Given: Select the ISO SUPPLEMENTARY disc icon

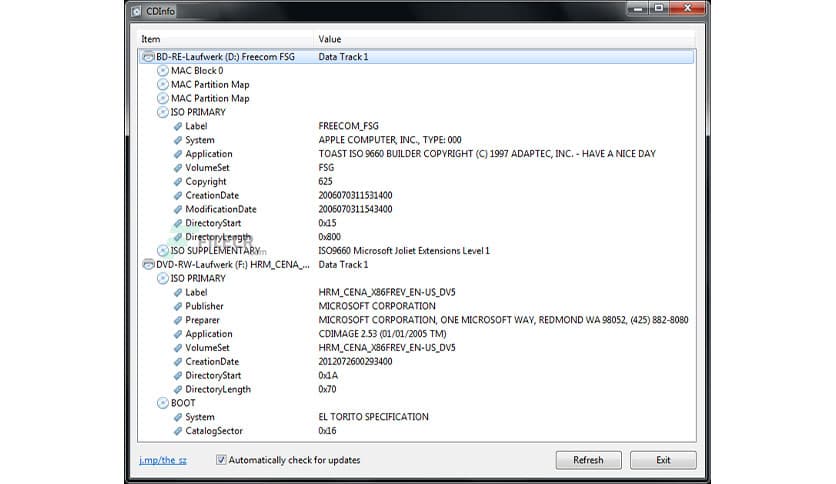Looking at the screenshot, I should coord(163,250).
